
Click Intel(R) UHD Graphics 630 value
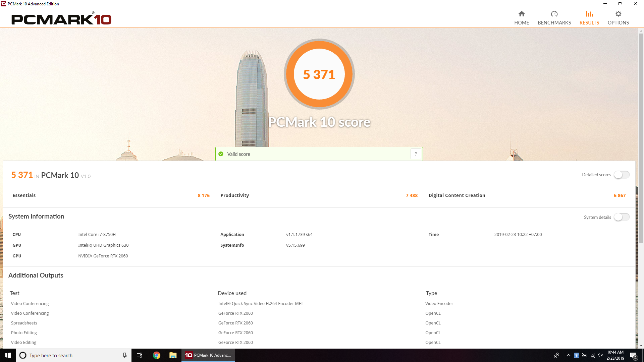(x=103, y=245)
